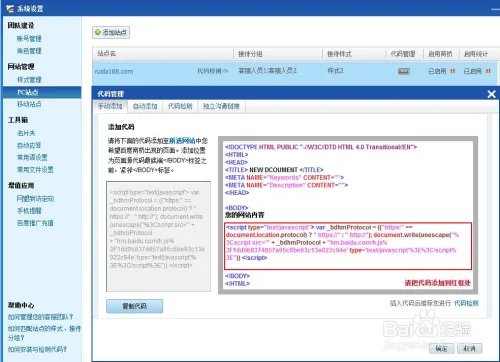Click the 复制代码 button
The height and width of the screenshot is (362, 500).
[135, 306]
